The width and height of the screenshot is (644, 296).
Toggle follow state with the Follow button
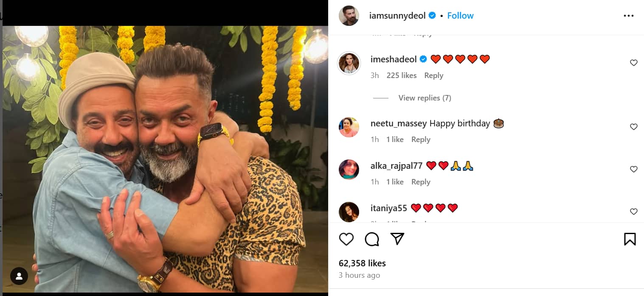[x=460, y=15]
